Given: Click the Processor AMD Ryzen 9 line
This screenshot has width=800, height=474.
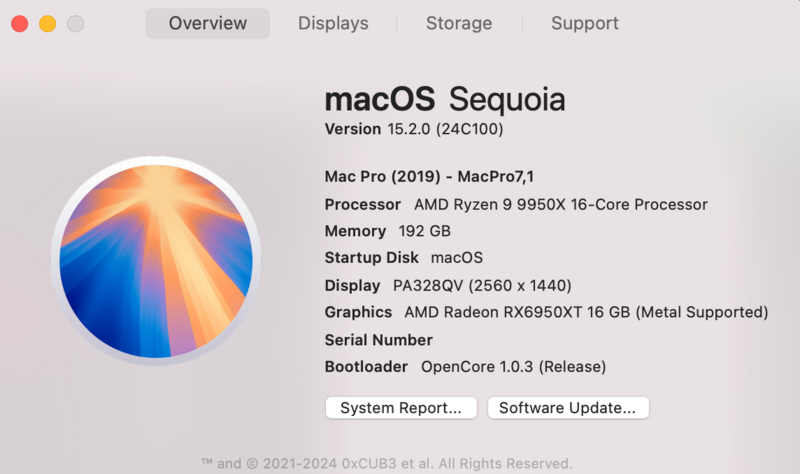Looking at the screenshot, I should coord(516,204).
